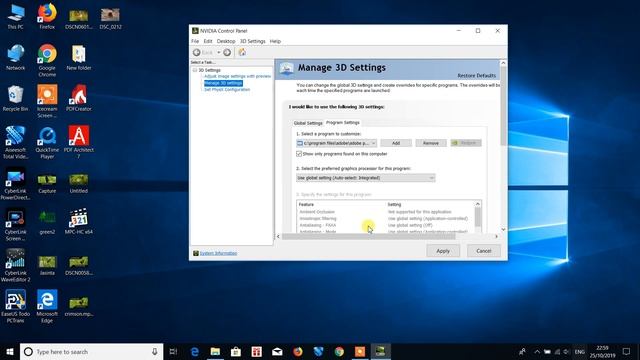Open the File menu
The image size is (640, 360).
[x=195, y=41]
